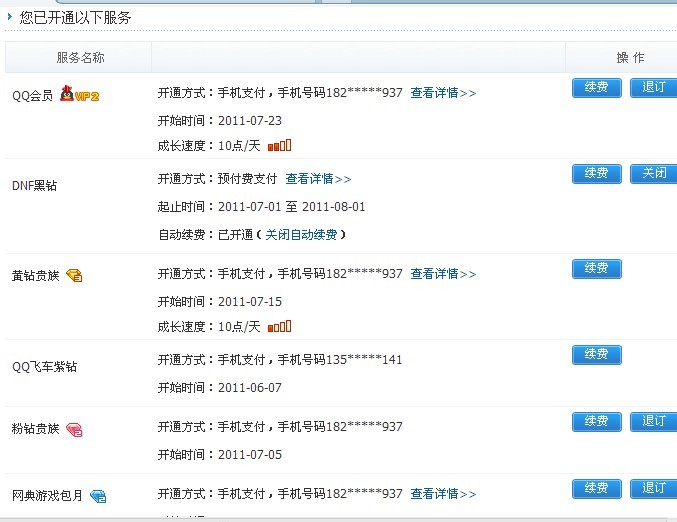
Task: Click the 网典游戏包月 service name
Action: click(47, 496)
